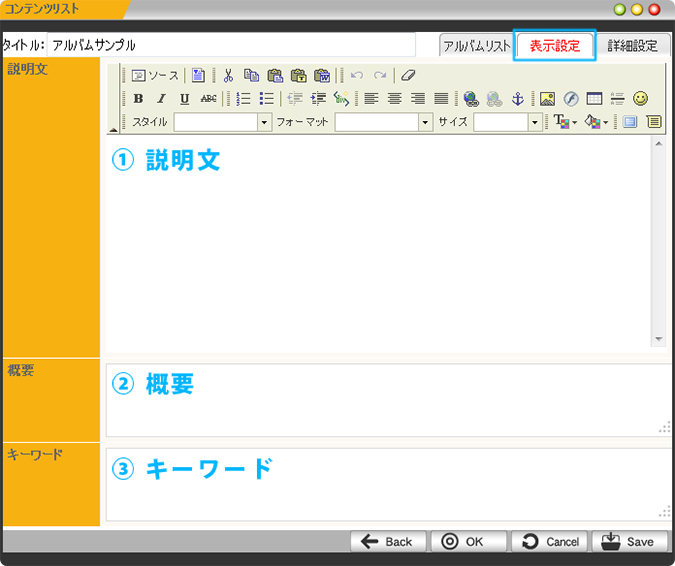This screenshot has height=566, width=675.
Task: Insert a horizontal line
Action: pos(617,99)
